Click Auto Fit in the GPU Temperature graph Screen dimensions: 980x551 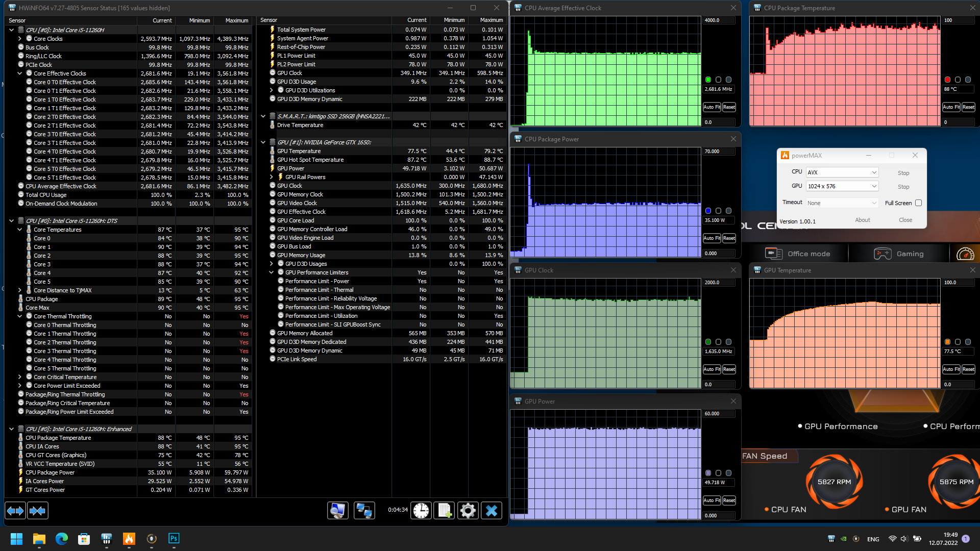point(950,369)
